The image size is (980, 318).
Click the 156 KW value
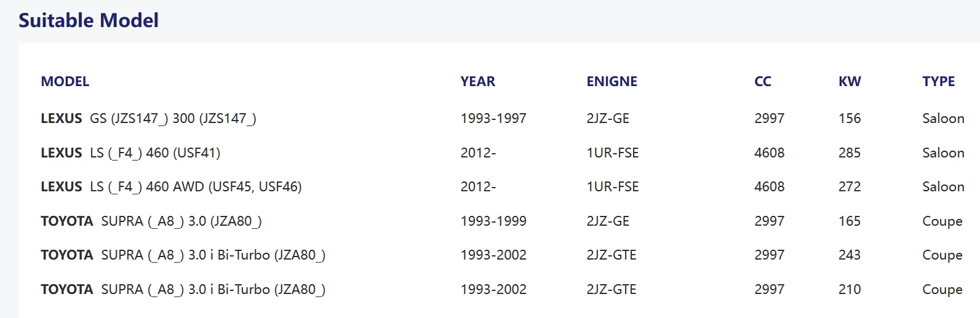[849, 119]
